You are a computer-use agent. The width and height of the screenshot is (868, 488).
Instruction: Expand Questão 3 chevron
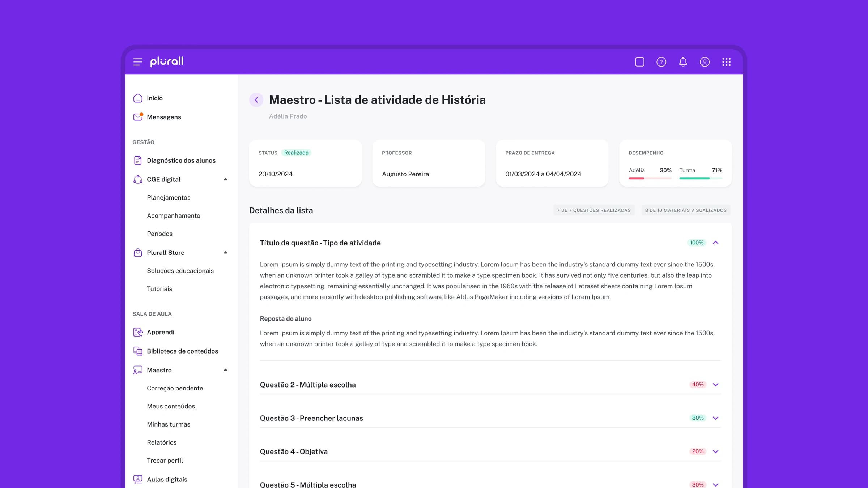point(715,418)
